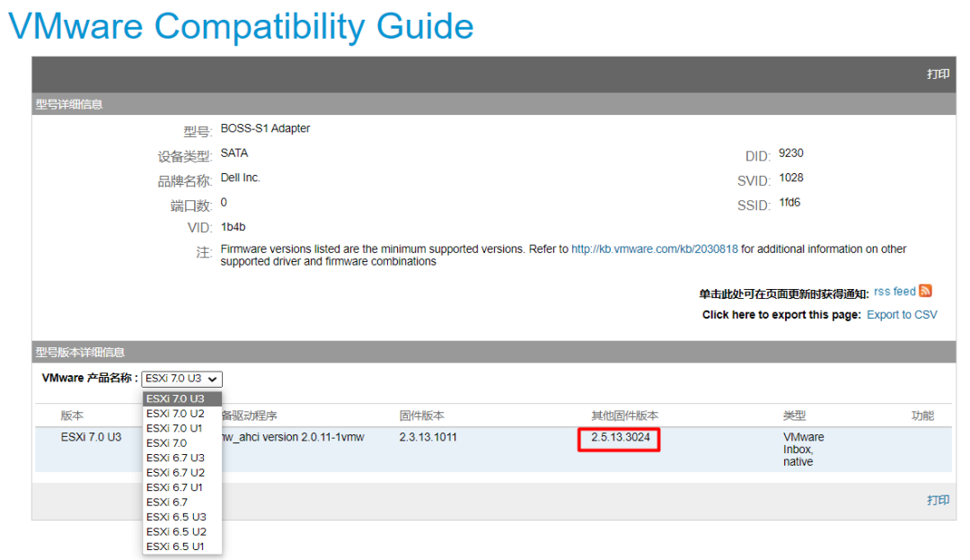Click the 备驱动程序 column header
The width and height of the screenshot is (970, 560).
(250, 416)
